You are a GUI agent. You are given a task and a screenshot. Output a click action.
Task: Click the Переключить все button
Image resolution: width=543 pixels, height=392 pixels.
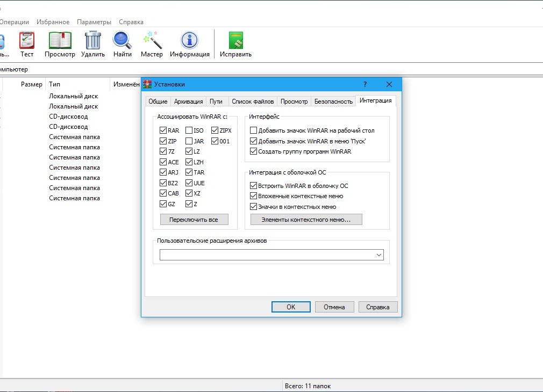click(x=194, y=220)
